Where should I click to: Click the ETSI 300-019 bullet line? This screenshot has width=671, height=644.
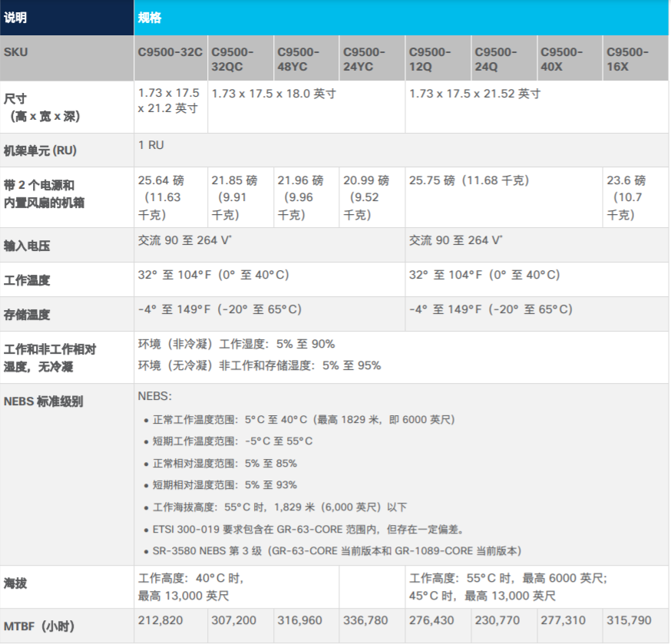tap(305, 530)
